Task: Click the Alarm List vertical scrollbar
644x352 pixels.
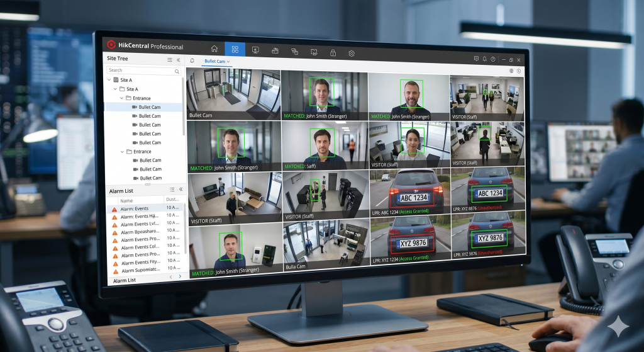Action: tap(185, 228)
